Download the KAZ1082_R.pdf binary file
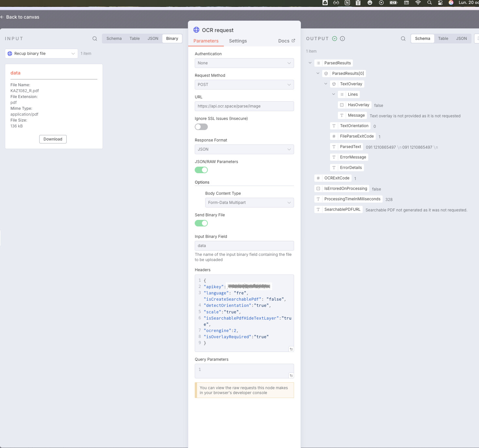The image size is (479, 448). click(53, 139)
